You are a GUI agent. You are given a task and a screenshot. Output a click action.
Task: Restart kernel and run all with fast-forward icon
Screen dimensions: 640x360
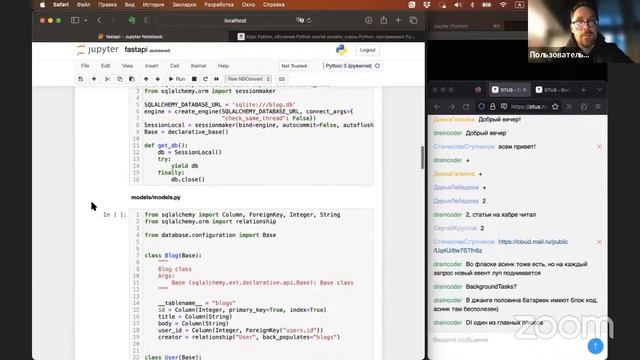pyautogui.click(x=216, y=79)
